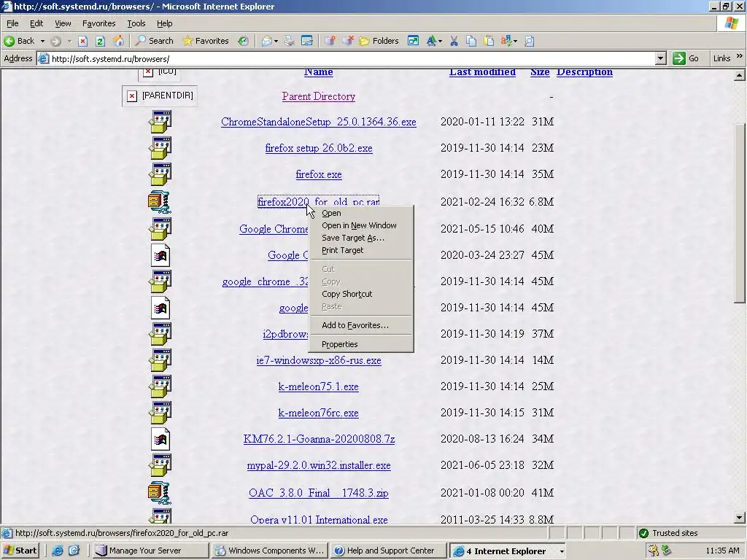The height and width of the screenshot is (560, 747).
Task: Switch to Help and Support Center taskbar button
Action: pos(389,551)
